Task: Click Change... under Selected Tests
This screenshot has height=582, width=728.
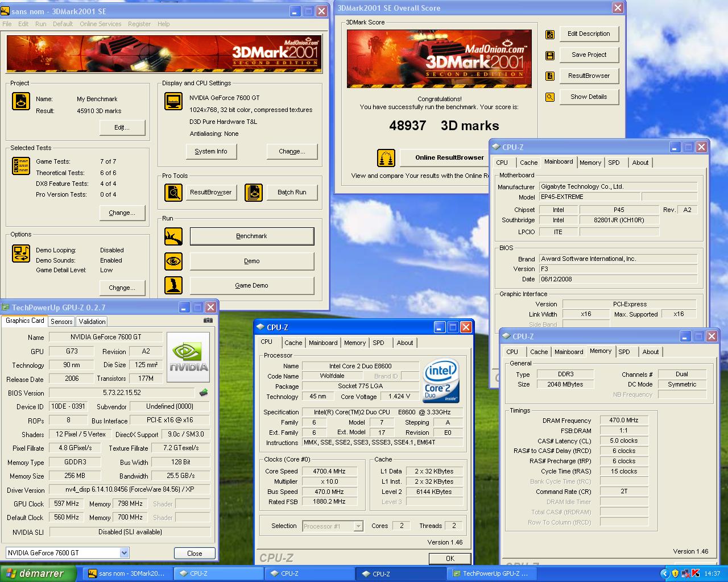Action: click(x=122, y=213)
